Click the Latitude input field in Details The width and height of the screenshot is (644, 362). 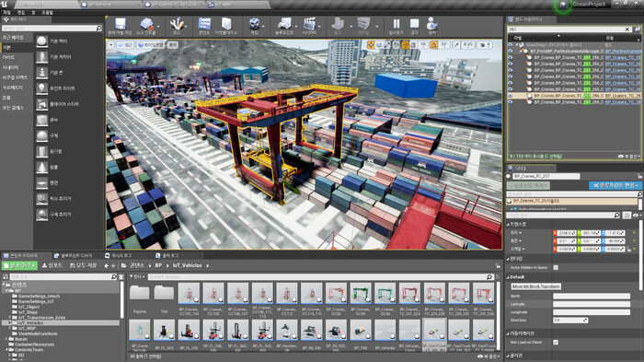click(592, 304)
